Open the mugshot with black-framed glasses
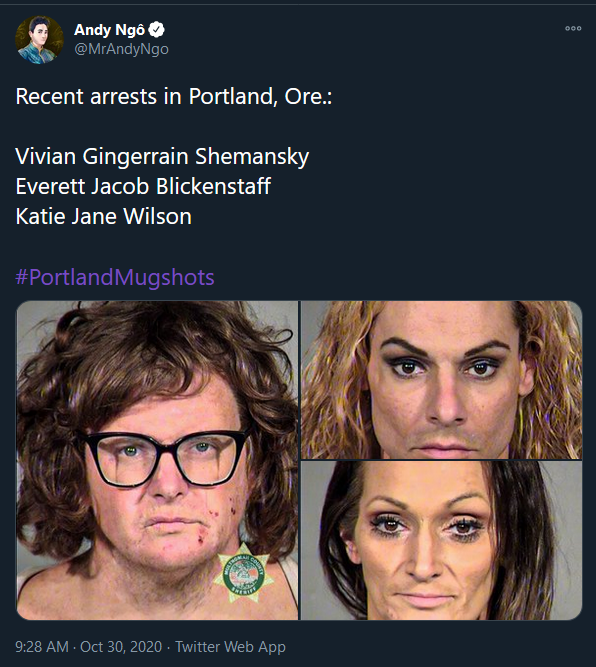596x667 pixels. tap(157, 460)
